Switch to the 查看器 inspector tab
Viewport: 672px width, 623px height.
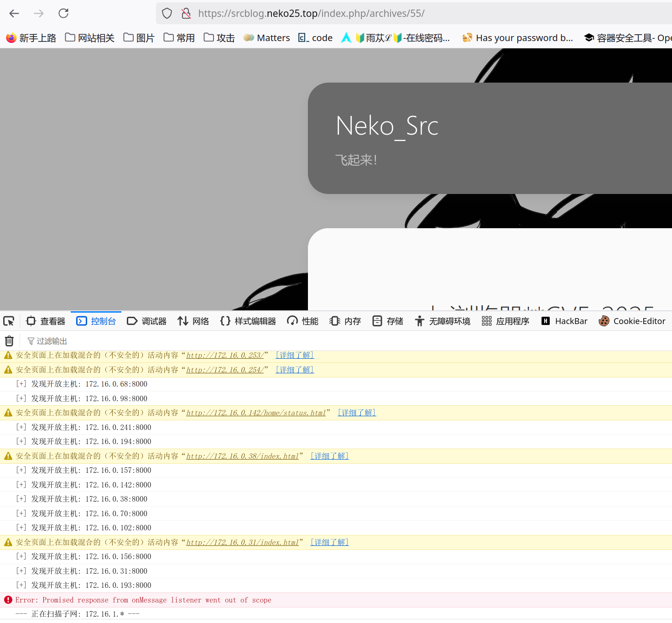[46, 321]
